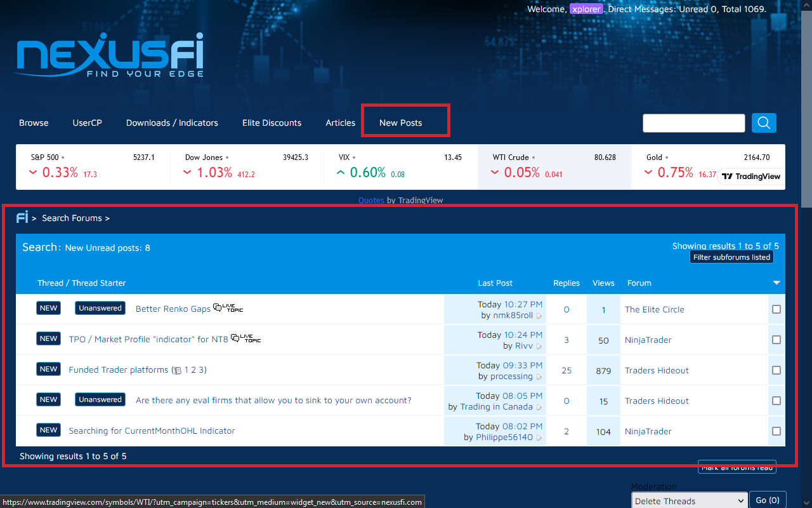Image resolution: width=812 pixels, height=508 pixels.
Task: Open the Articles navigation item
Action: point(341,123)
